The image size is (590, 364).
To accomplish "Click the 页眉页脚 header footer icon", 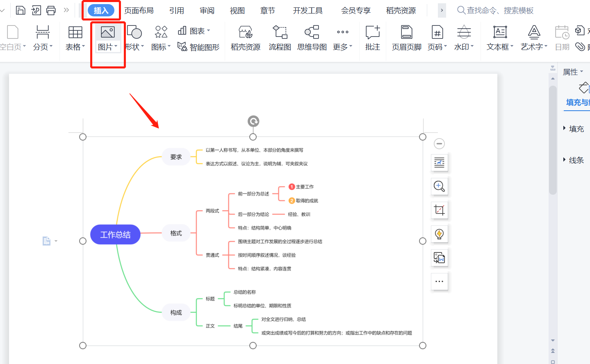I will 407,32.
